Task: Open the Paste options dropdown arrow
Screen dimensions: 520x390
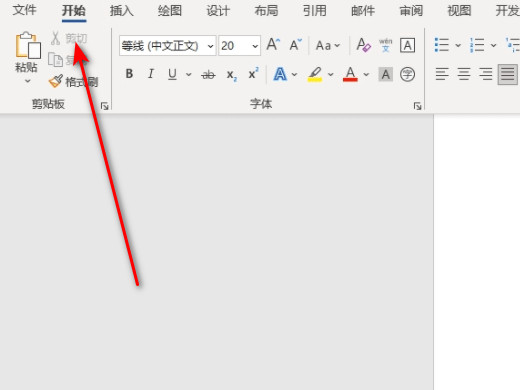Action: pyautogui.click(x=28, y=81)
